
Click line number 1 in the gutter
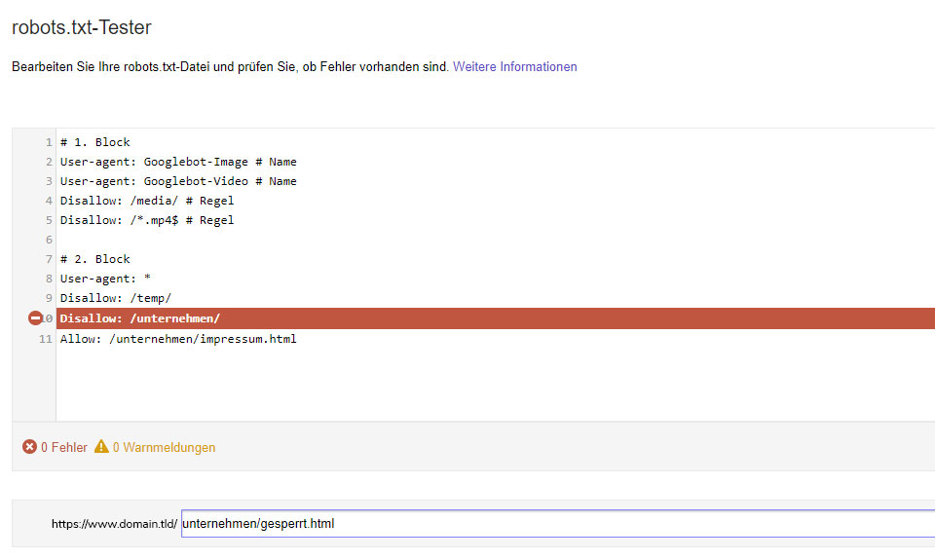tap(49, 142)
